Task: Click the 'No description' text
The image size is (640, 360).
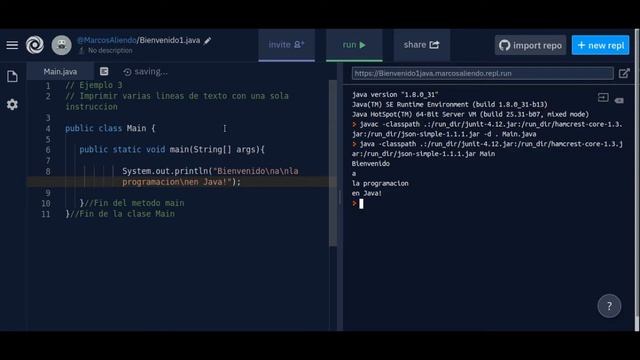Action: 110,51
